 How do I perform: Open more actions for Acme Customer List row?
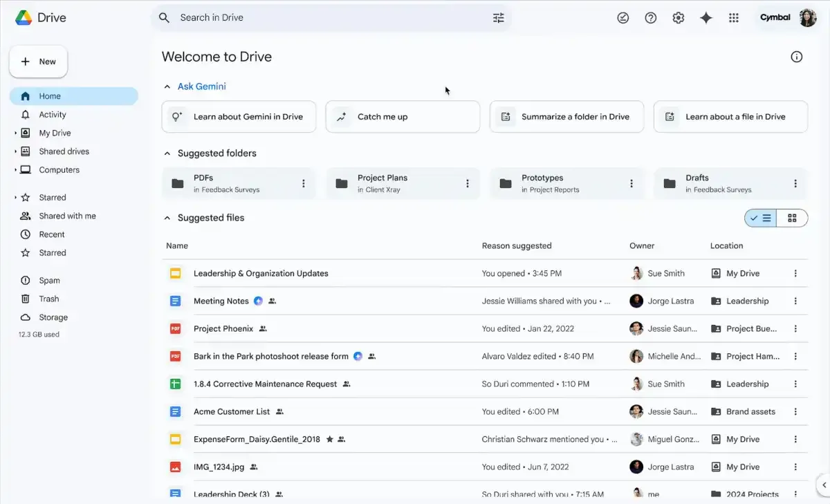[795, 411]
